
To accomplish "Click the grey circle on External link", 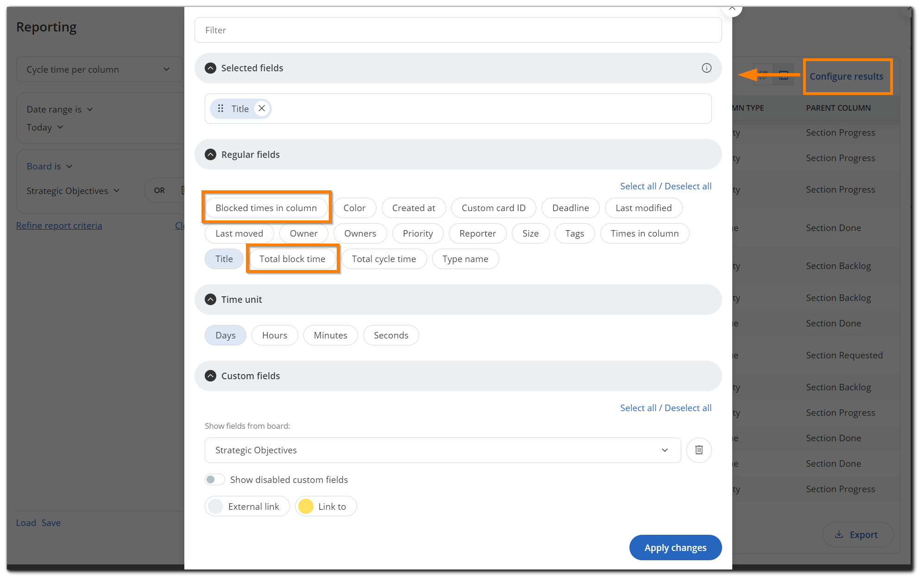I will click(215, 506).
